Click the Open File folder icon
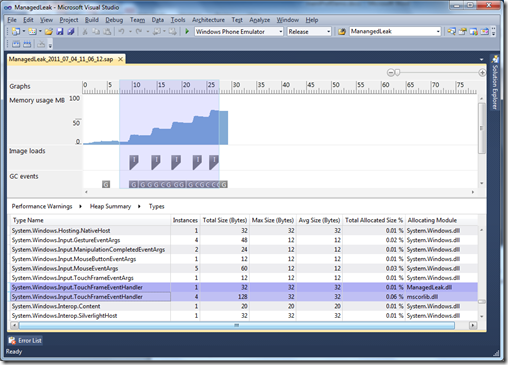508x365 pixels. point(49,32)
